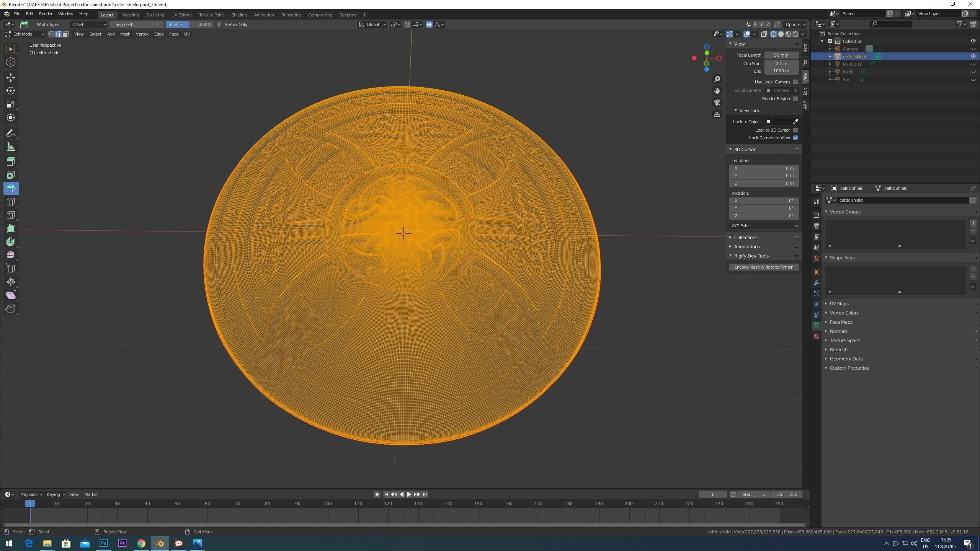Add a new vertex group
The width and height of the screenshot is (980, 551).
click(x=973, y=223)
